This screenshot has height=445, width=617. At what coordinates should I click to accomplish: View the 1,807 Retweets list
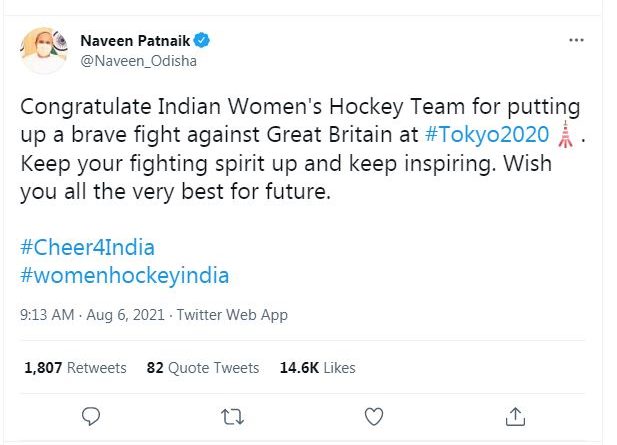75,368
